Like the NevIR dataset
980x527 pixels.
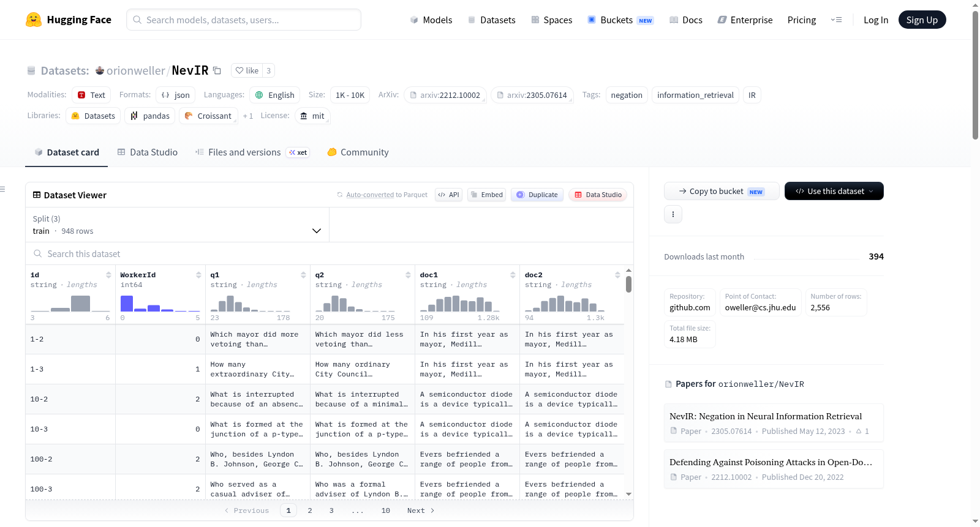click(x=247, y=70)
